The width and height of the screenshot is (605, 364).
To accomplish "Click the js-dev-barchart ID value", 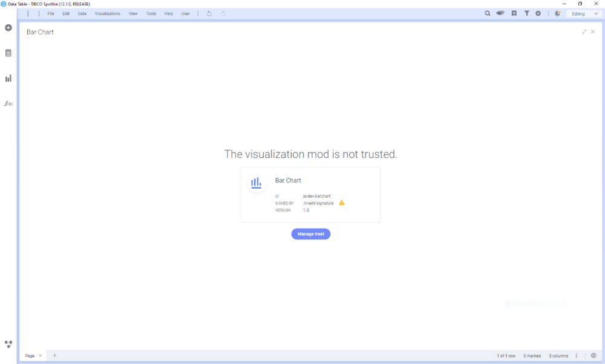I will [x=317, y=197].
